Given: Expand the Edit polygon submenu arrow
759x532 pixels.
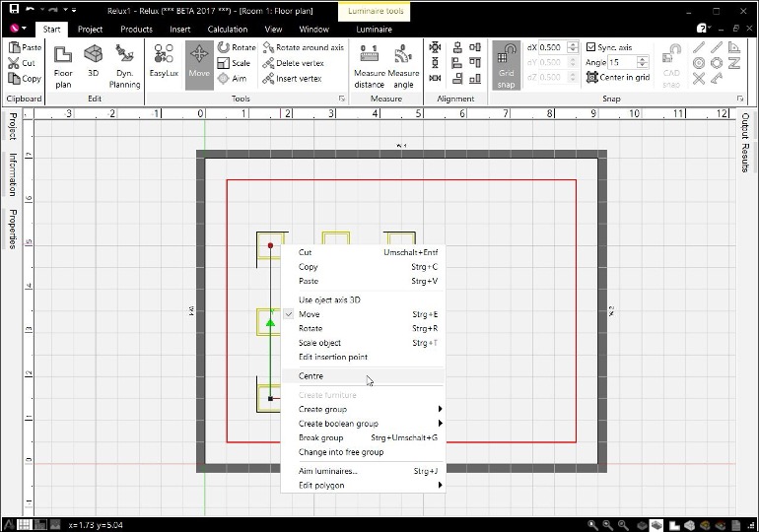Looking at the screenshot, I should coord(440,485).
